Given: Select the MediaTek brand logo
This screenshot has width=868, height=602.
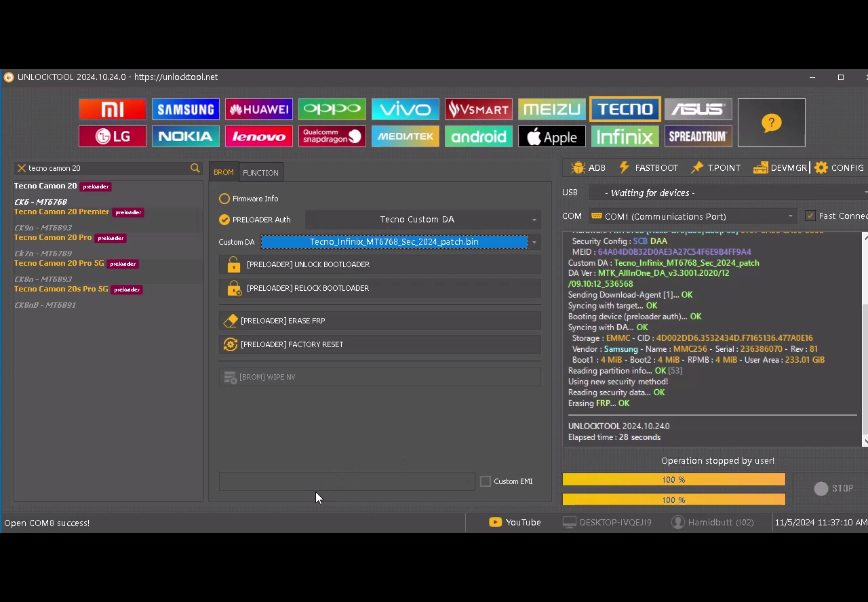Looking at the screenshot, I should coord(405,136).
